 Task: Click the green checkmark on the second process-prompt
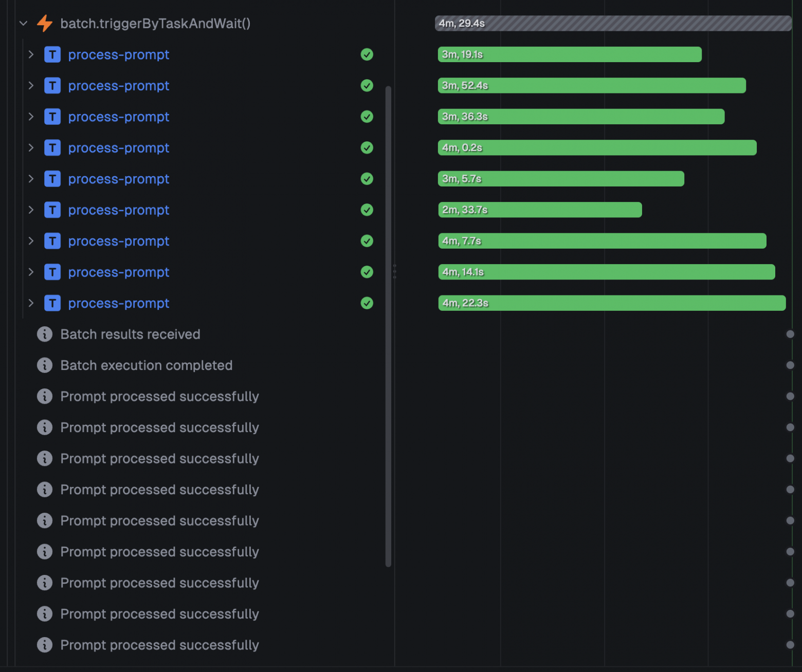367,86
